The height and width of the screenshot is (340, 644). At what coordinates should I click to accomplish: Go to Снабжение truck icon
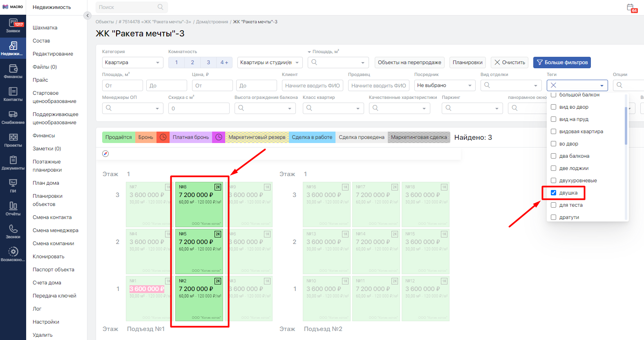(x=13, y=114)
